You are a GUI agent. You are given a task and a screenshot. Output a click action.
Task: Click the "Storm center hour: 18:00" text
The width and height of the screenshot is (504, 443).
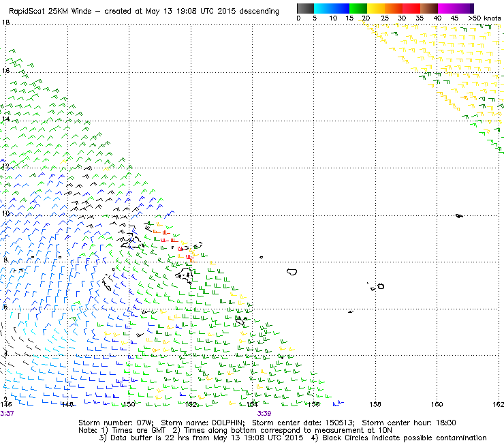pyautogui.click(x=409, y=423)
